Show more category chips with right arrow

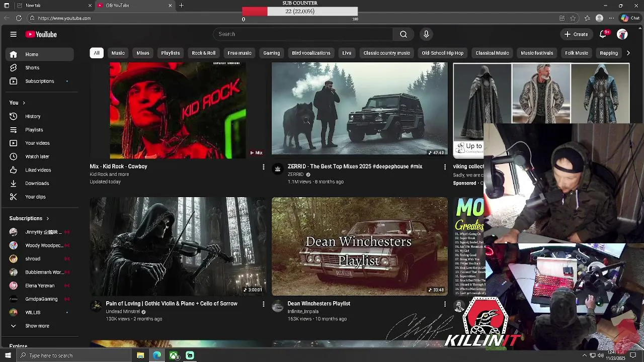point(628,53)
